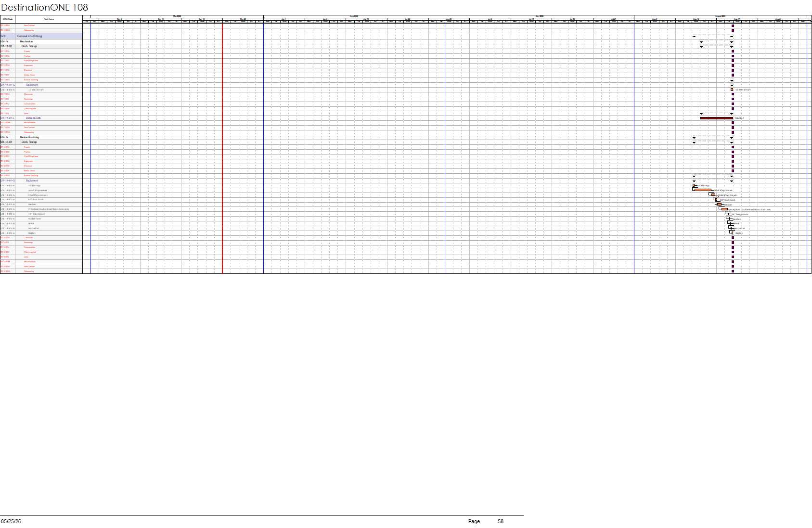The width and height of the screenshot is (812, 528).
Task: Click the August 2026 month header
Action: [721, 16]
